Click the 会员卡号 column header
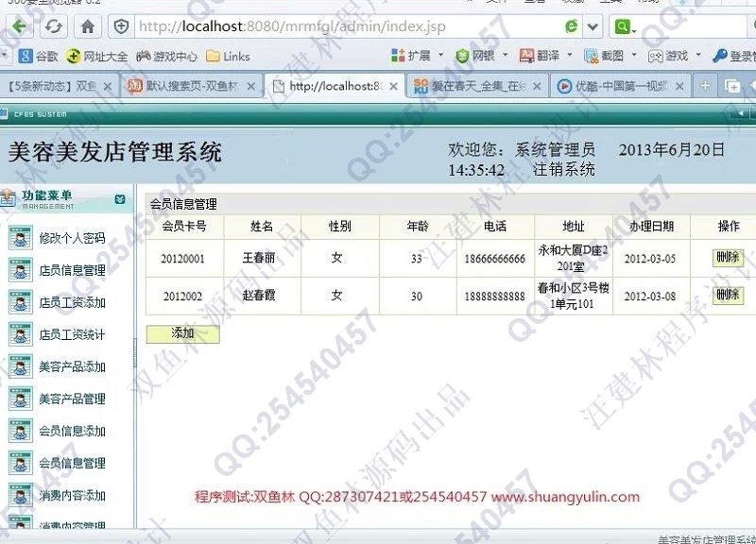The width and height of the screenshot is (756, 544). [184, 226]
